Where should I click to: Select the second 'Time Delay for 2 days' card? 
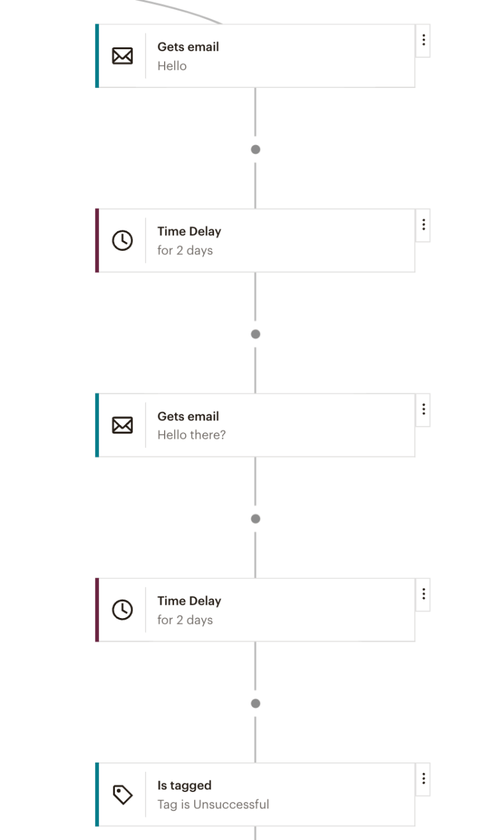262,609
